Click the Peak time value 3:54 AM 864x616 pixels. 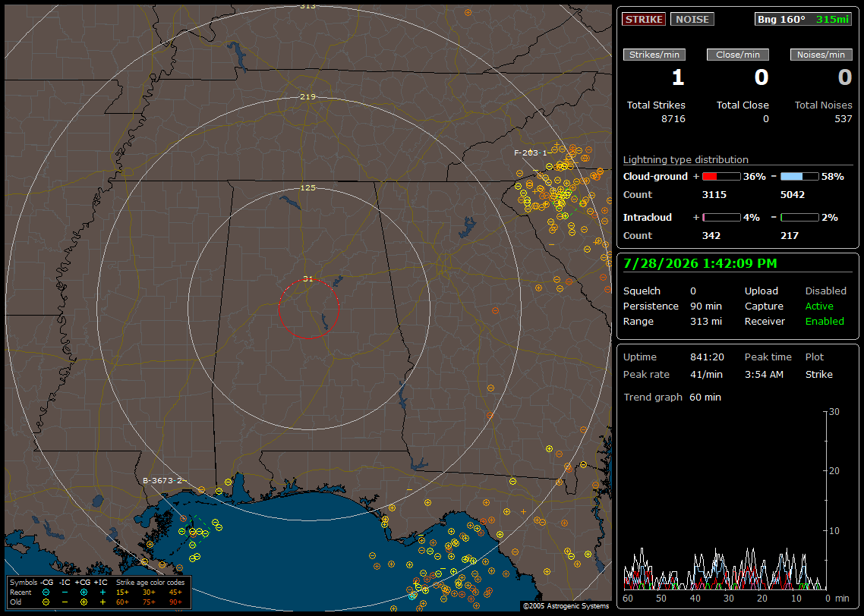(x=764, y=374)
